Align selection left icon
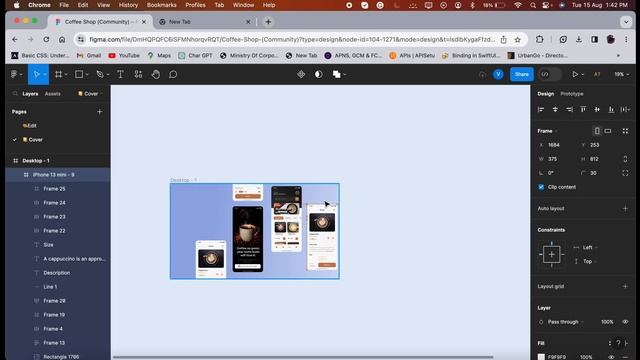The height and width of the screenshot is (360, 640). point(541,109)
